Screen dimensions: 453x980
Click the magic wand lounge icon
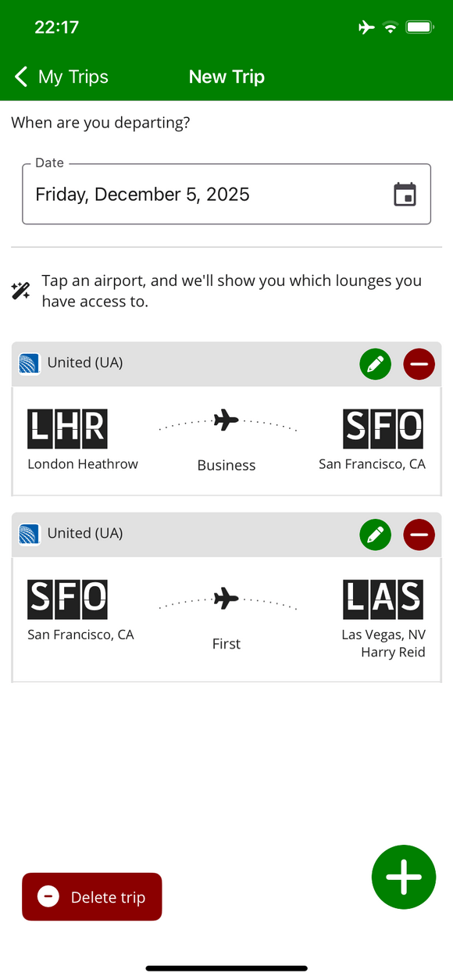(x=22, y=290)
